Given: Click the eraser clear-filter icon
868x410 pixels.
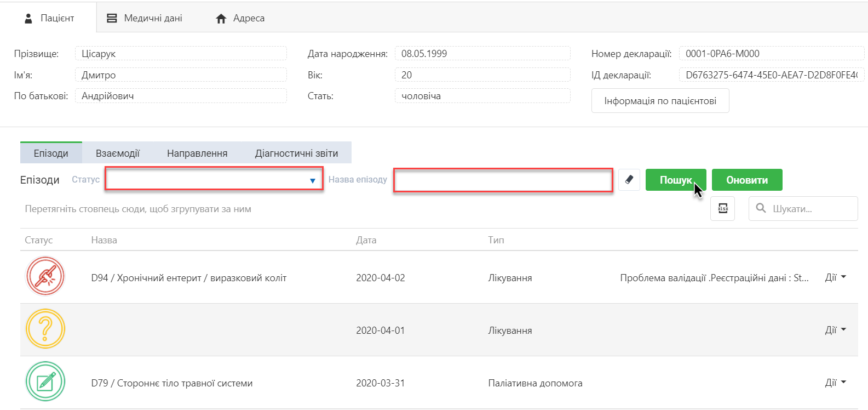Looking at the screenshot, I should (629, 180).
